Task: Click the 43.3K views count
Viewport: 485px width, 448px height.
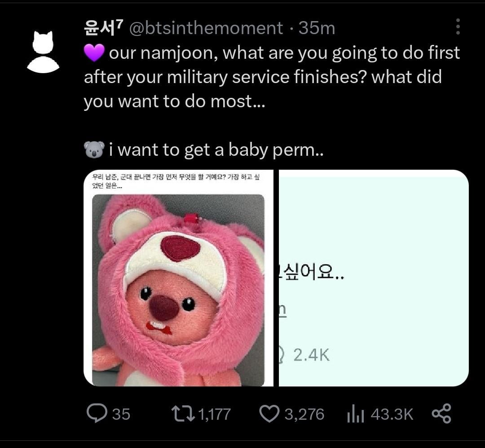Action: (392, 414)
